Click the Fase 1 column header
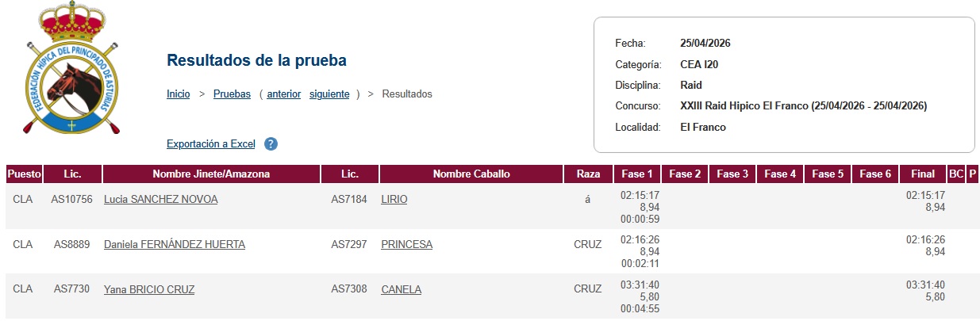This screenshot has width=980, height=321. pos(637,174)
